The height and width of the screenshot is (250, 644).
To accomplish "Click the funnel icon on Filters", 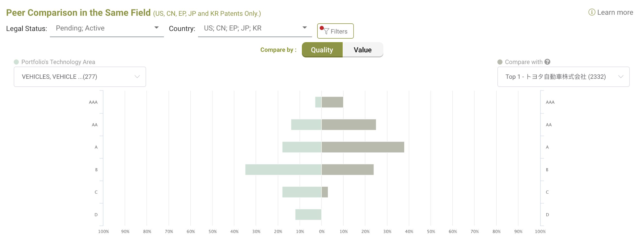I will [x=326, y=31].
